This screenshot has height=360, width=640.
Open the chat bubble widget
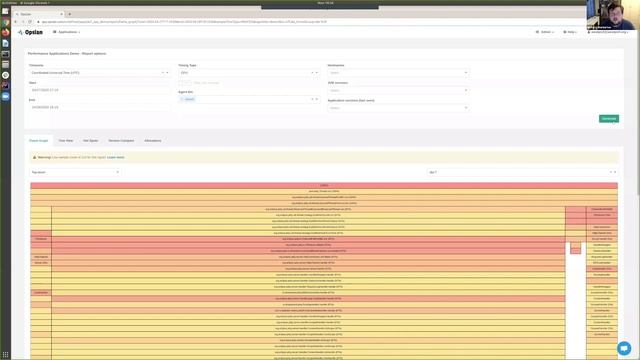[x=624, y=348]
